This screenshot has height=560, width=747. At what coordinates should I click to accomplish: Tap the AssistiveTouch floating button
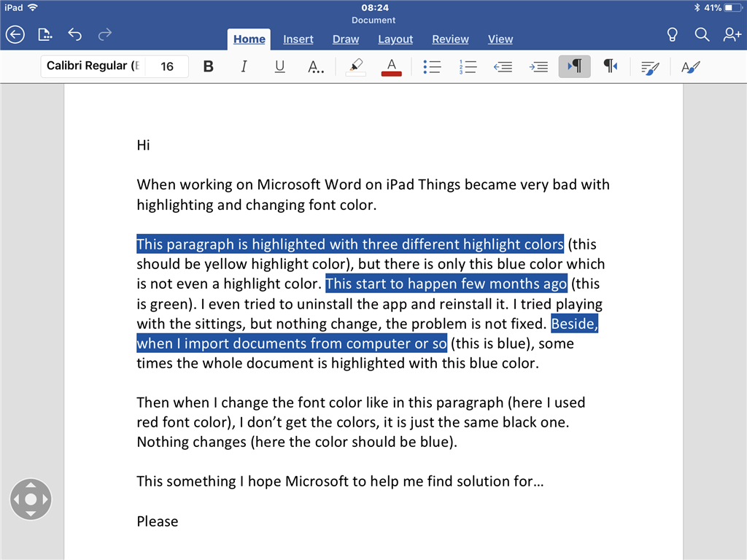tap(31, 499)
